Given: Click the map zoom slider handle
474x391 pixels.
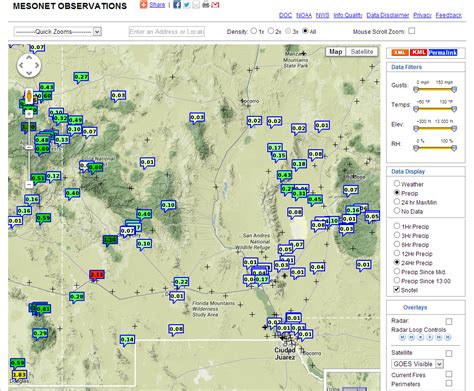Looking at the screenshot, I should [x=29, y=147].
